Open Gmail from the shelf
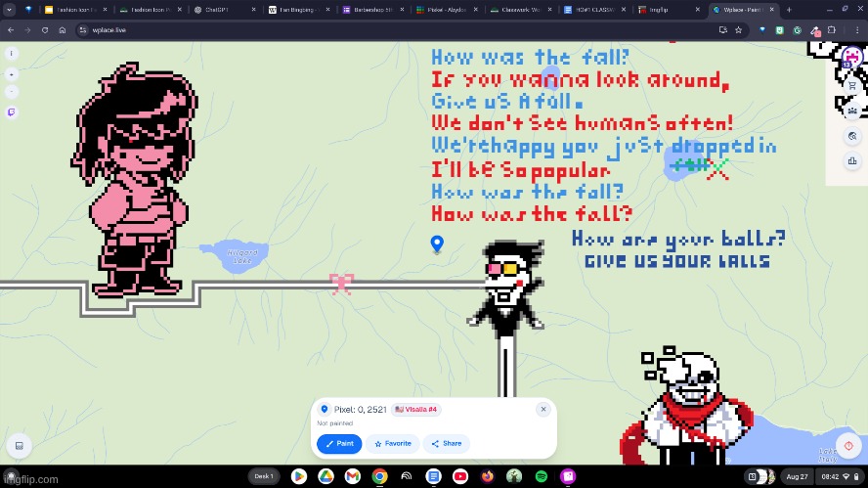The width and height of the screenshot is (868, 488). point(353,476)
